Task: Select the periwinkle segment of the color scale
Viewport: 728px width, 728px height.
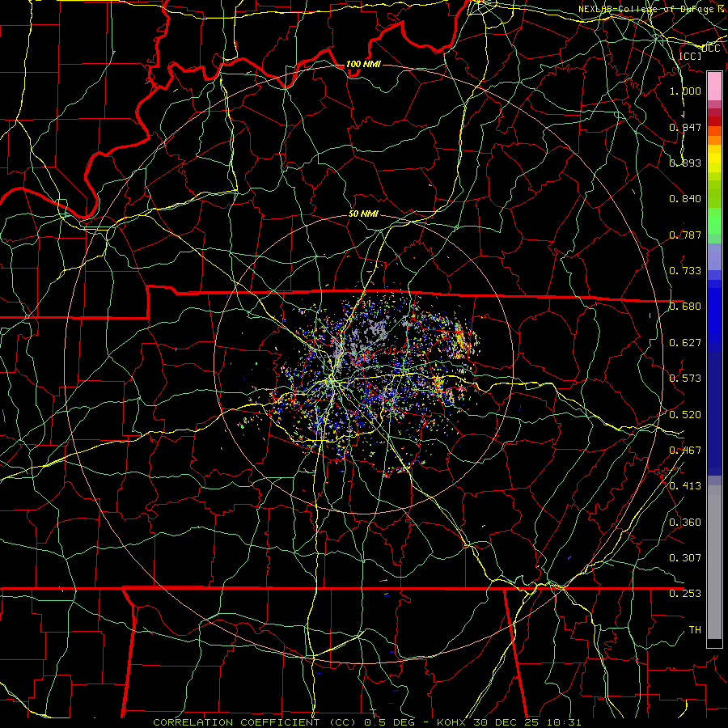Action: point(714,256)
